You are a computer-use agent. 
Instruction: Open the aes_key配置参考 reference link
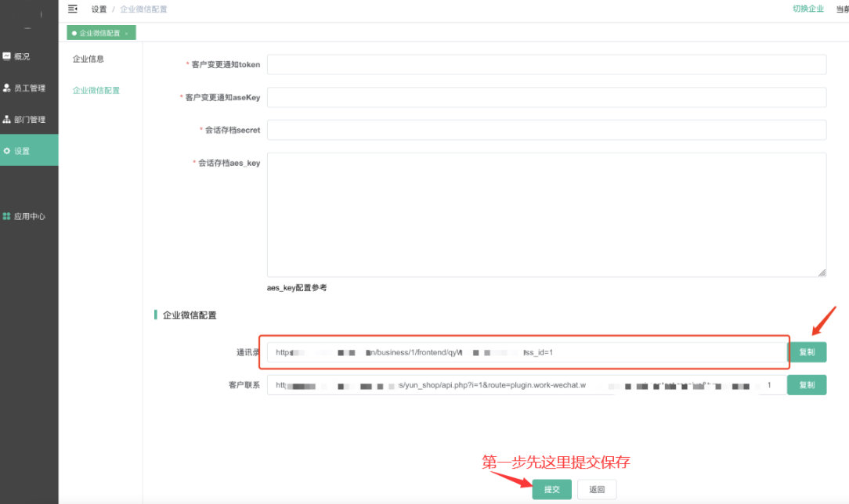[297, 287]
